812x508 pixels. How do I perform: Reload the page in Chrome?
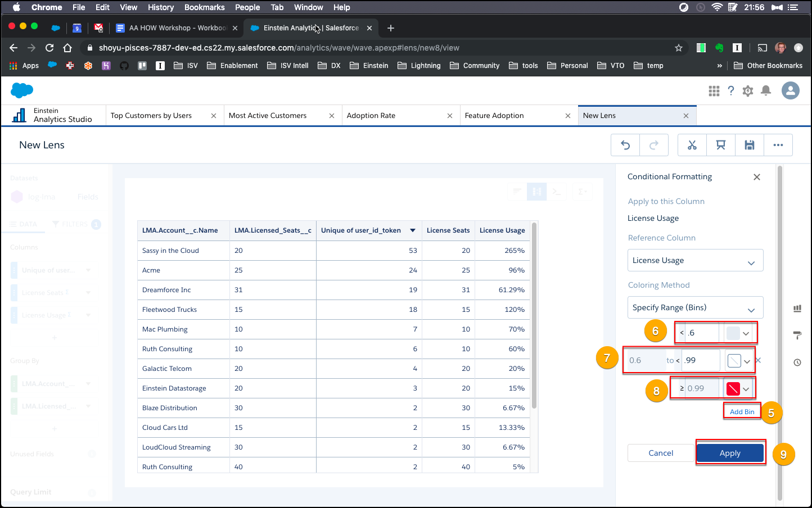pyautogui.click(x=49, y=48)
